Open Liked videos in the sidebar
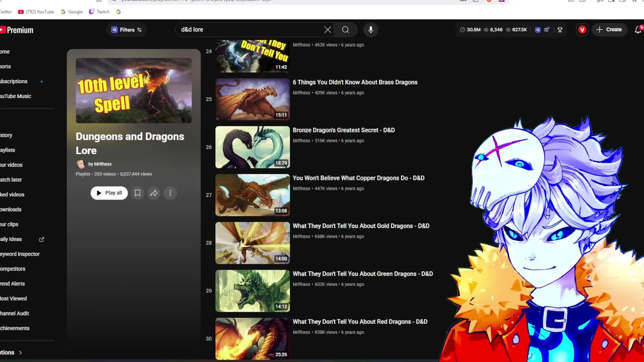The width and height of the screenshot is (644, 362). (12, 195)
